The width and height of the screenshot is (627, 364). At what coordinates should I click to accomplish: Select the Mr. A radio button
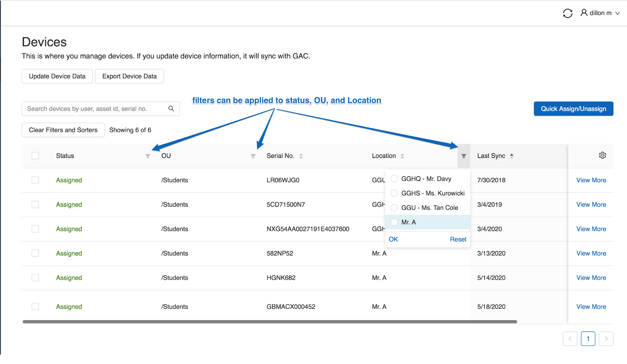pos(394,222)
